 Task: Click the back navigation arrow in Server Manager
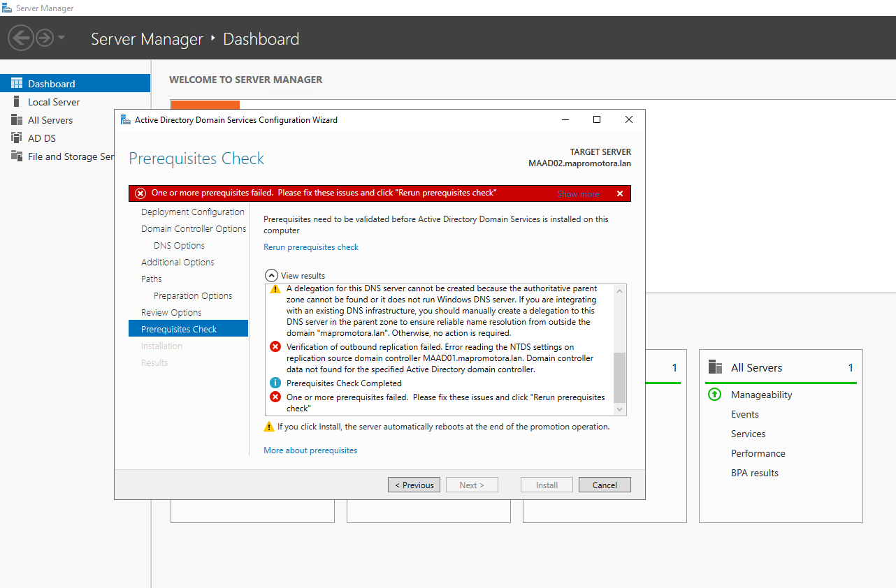point(22,38)
